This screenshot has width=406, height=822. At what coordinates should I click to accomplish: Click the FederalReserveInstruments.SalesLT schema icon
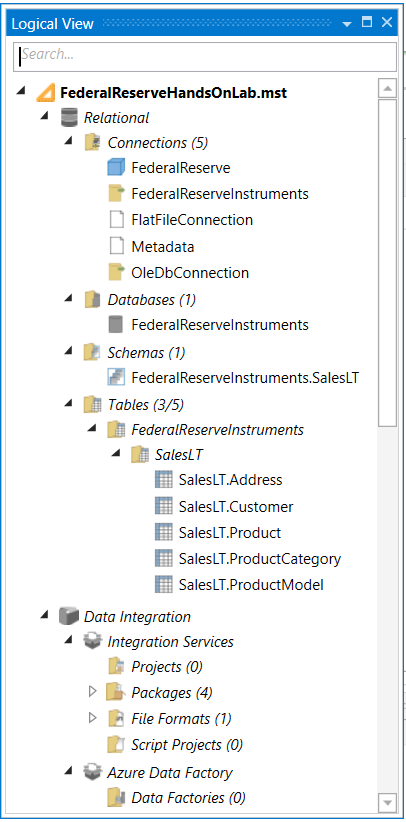115,377
